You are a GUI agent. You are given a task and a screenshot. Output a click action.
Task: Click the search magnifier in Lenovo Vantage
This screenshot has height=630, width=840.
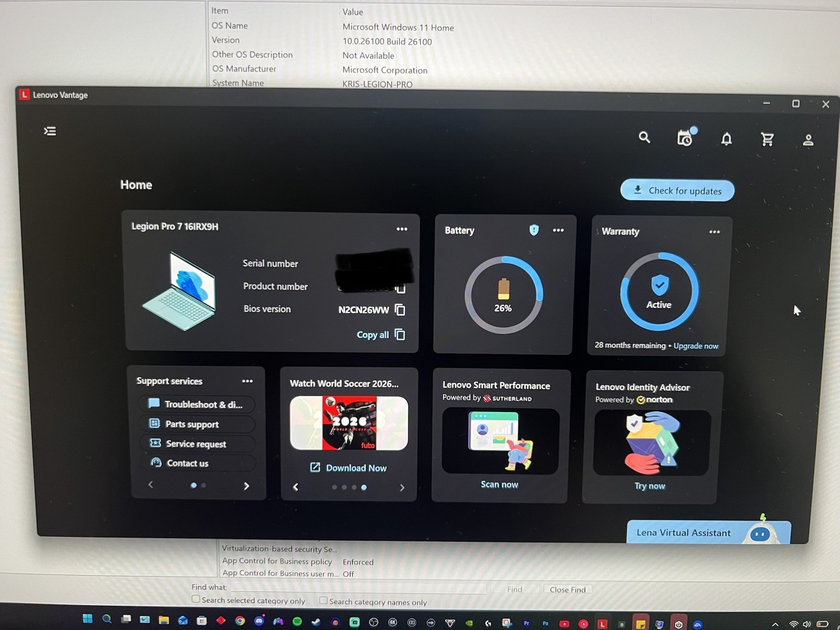coord(644,138)
